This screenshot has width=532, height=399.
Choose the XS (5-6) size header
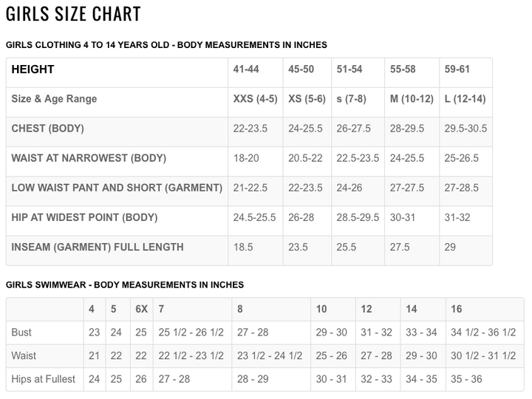[x=307, y=99]
